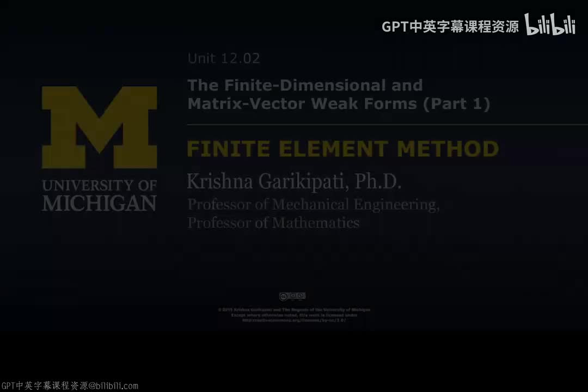Click 'The Finite-Dimensional and' title line
The height and width of the screenshot is (392, 588).
click(305, 85)
